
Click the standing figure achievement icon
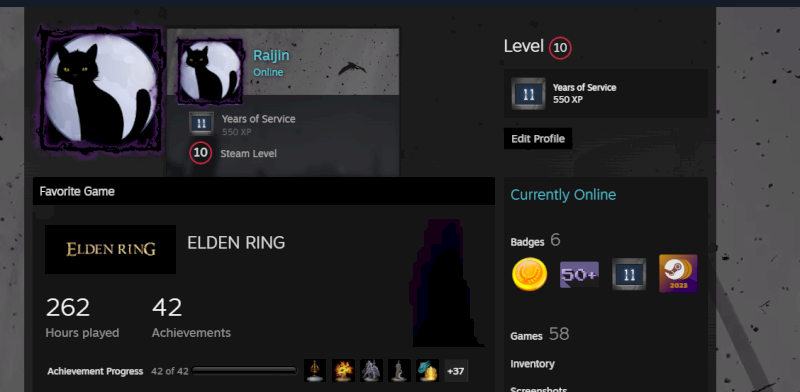tap(399, 371)
